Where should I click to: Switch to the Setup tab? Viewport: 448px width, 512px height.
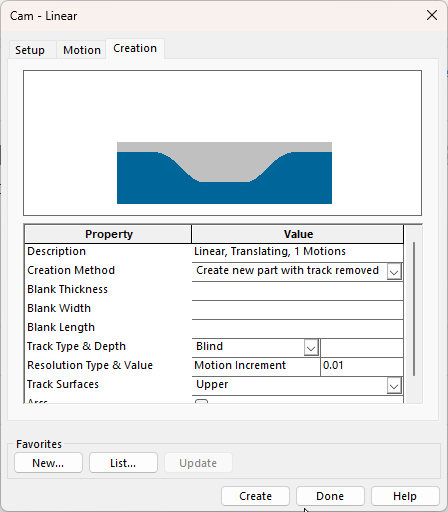coord(32,50)
